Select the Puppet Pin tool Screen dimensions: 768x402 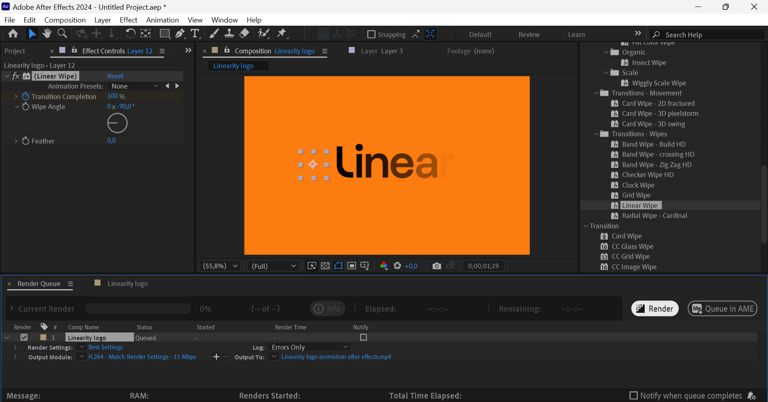click(282, 34)
